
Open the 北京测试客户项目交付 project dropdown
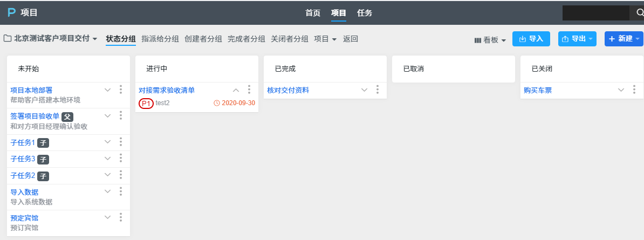coord(51,39)
